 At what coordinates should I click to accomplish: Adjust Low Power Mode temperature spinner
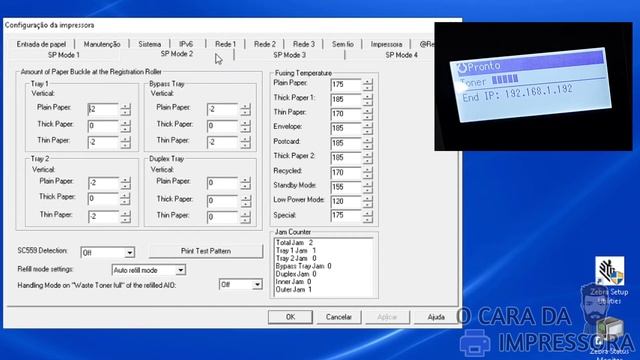[367, 201]
